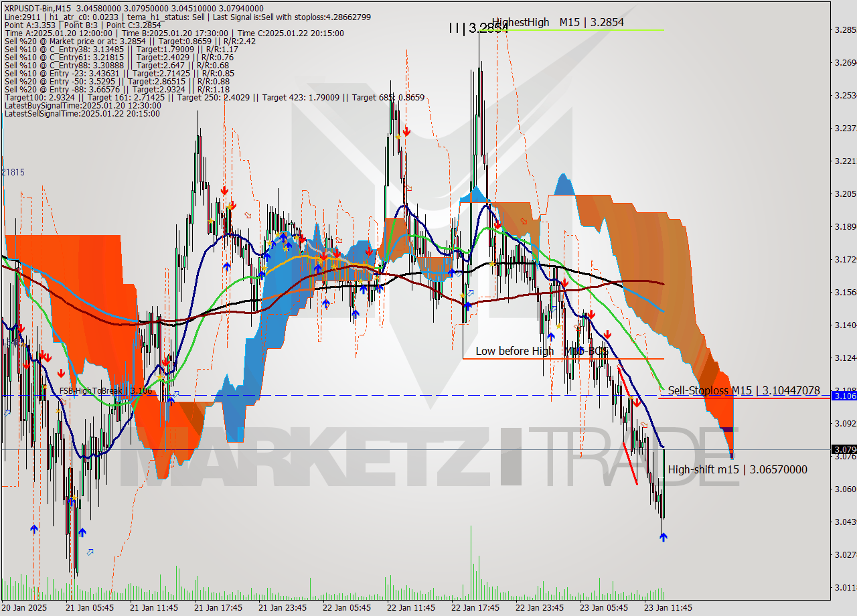Click the 3.092 price axis label
The image size is (857, 616).
pyautogui.click(x=846, y=424)
